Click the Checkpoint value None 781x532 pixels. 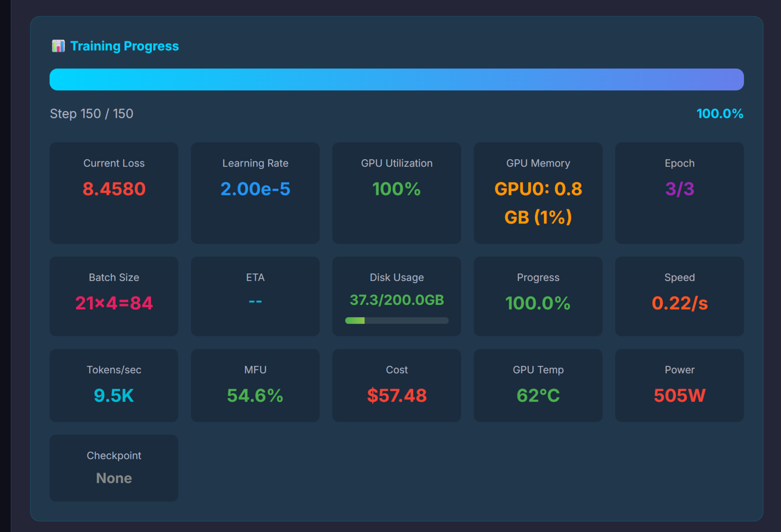[x=114, y=478]
